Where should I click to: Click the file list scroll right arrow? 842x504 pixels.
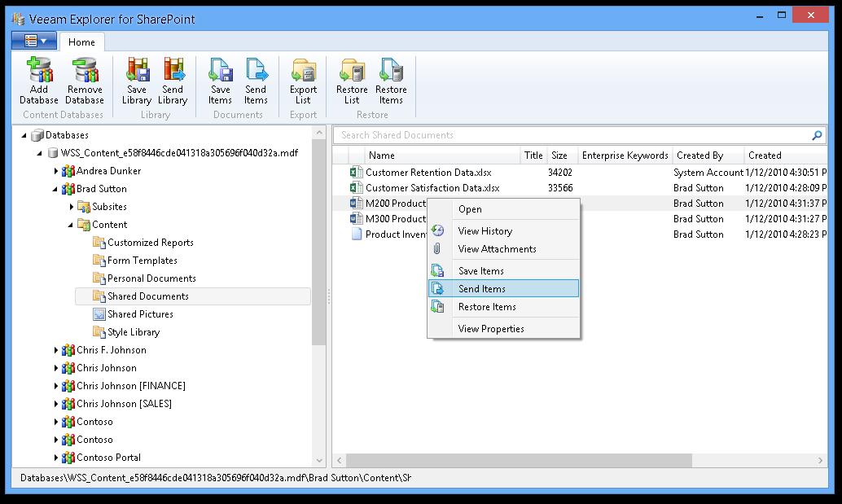click(x=820, y=460)
